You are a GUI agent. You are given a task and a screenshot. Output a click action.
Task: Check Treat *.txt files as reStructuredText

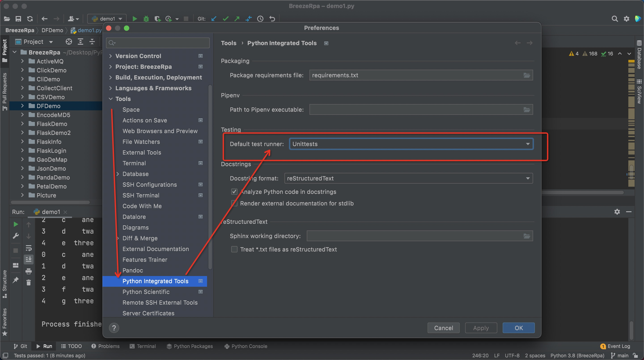(x=234, y=249)
